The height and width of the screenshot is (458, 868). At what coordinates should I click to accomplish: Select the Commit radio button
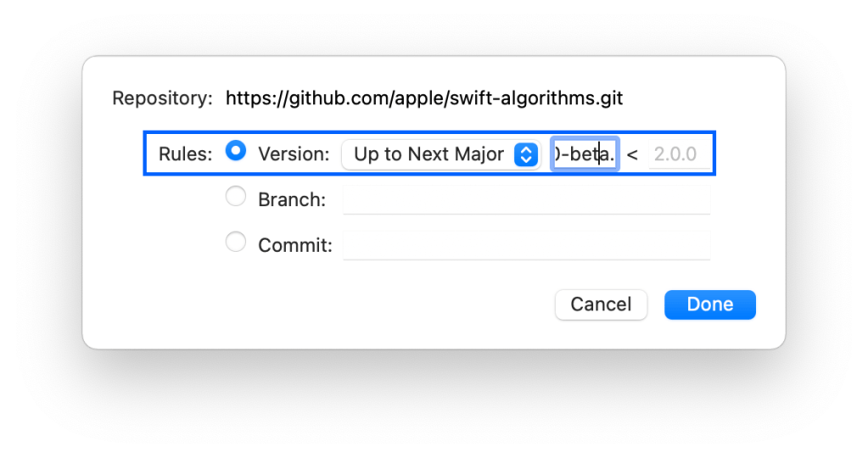coord(235,243)
